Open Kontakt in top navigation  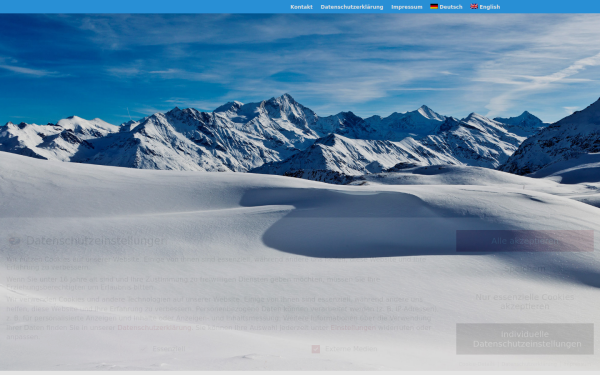301,7
